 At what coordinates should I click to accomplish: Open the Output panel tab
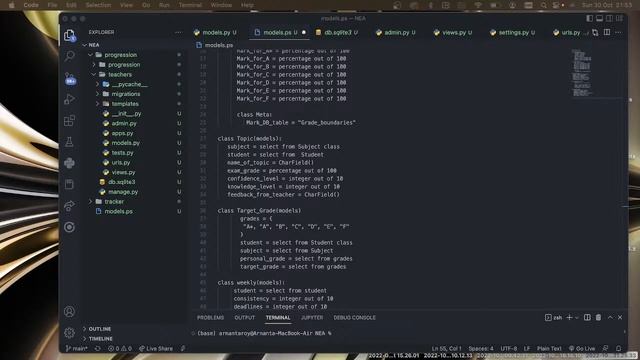coord(244,318)
